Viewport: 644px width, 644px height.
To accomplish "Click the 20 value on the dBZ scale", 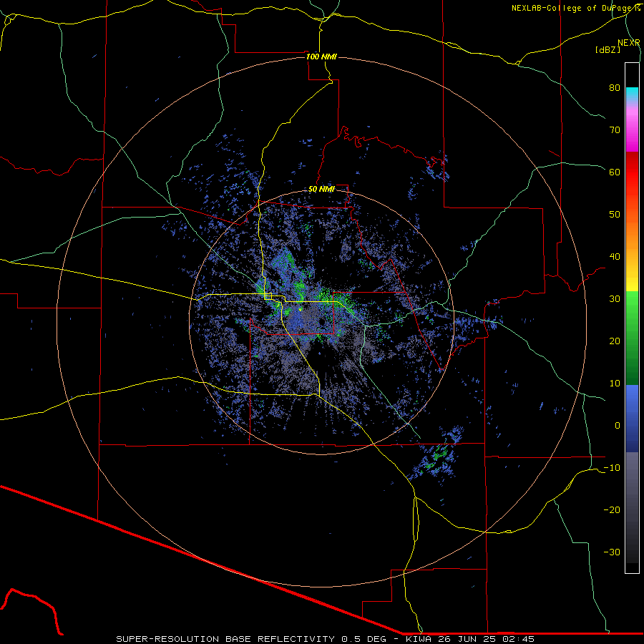I will coord(615,341).
